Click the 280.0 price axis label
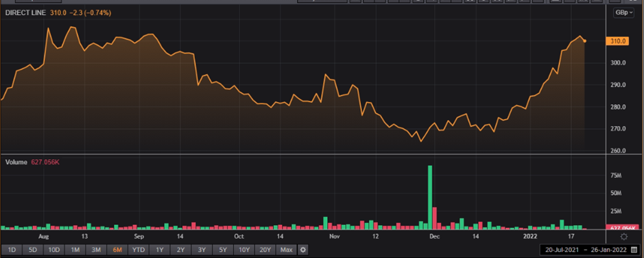The width and height of the screenshot is (644, 258). [619, 107]
